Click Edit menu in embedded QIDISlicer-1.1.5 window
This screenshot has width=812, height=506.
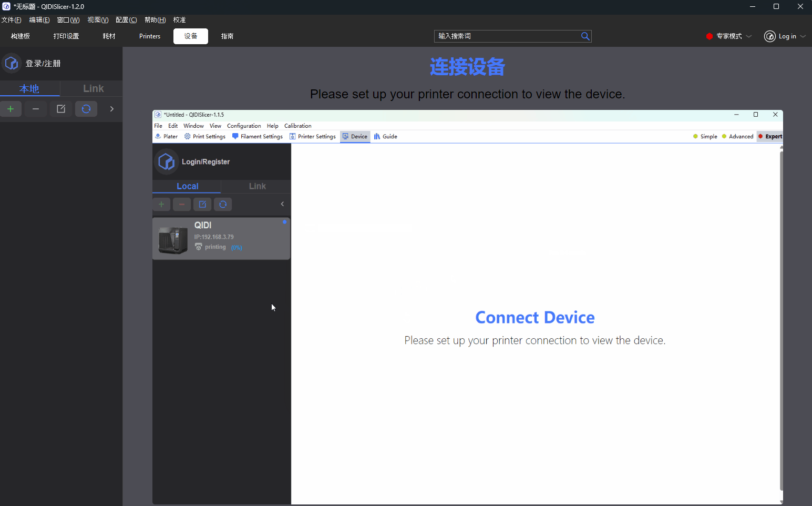click(x=173, y=126)
